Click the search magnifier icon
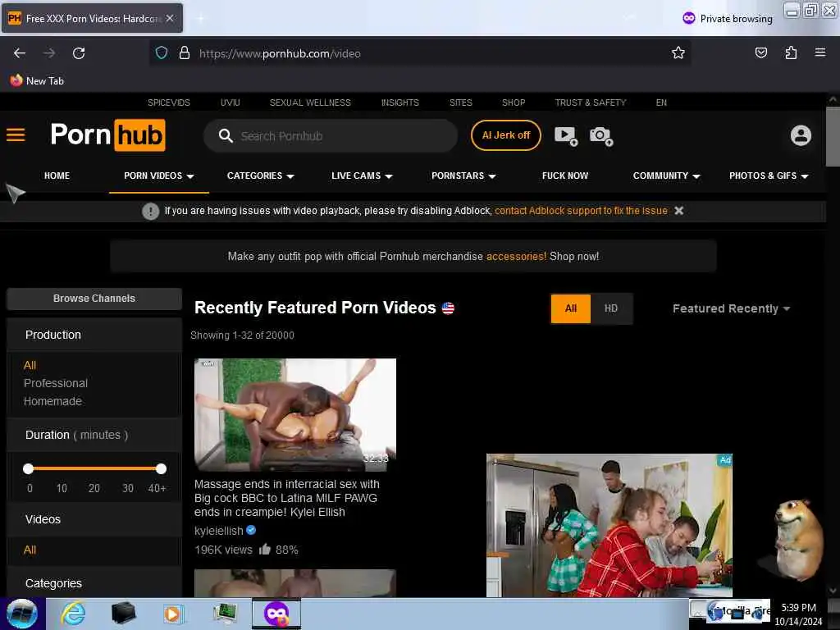The height and width of the screenshot is (630, 840). pos(226,136)
